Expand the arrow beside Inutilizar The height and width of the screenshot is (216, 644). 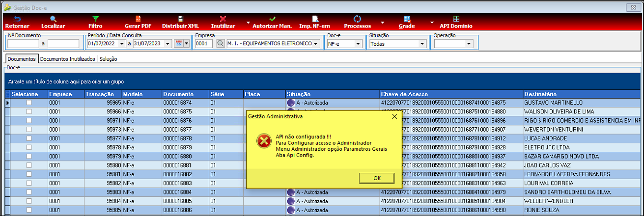click(248, 23)
